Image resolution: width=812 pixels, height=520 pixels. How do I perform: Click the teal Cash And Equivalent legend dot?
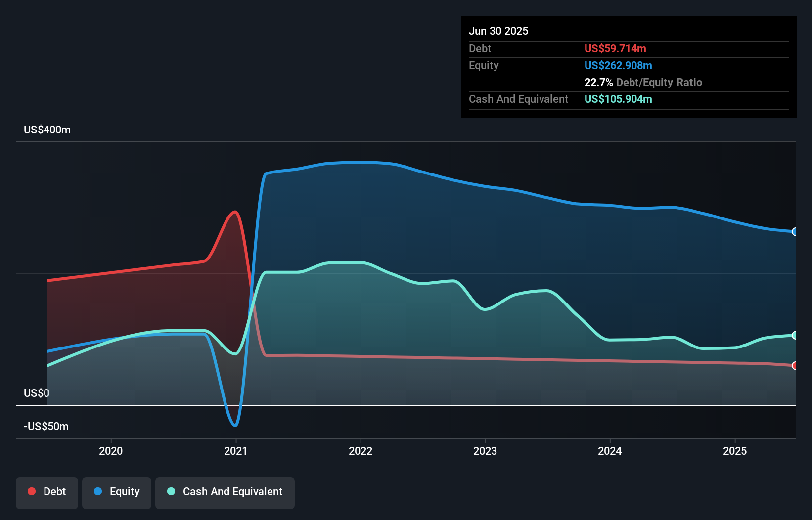pos(170,491)
